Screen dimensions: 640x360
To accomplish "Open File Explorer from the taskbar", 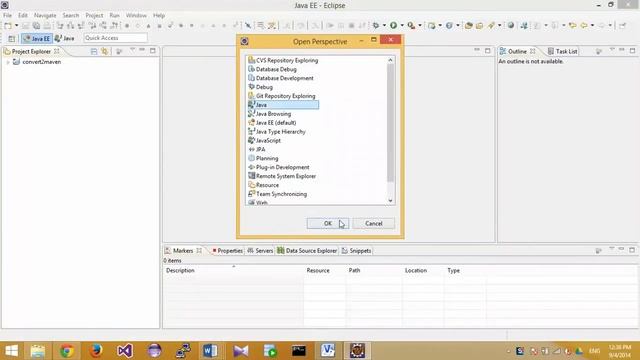I will (38, 351).
